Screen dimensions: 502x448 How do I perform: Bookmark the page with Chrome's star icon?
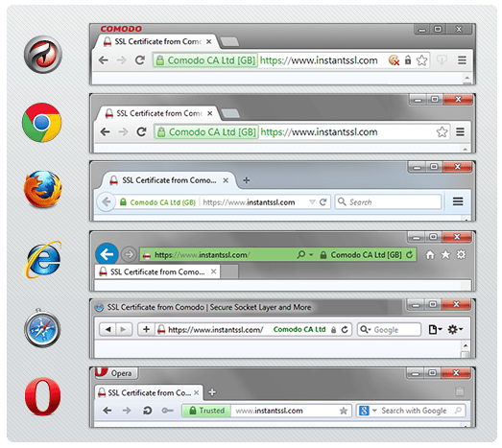point(442,131)
